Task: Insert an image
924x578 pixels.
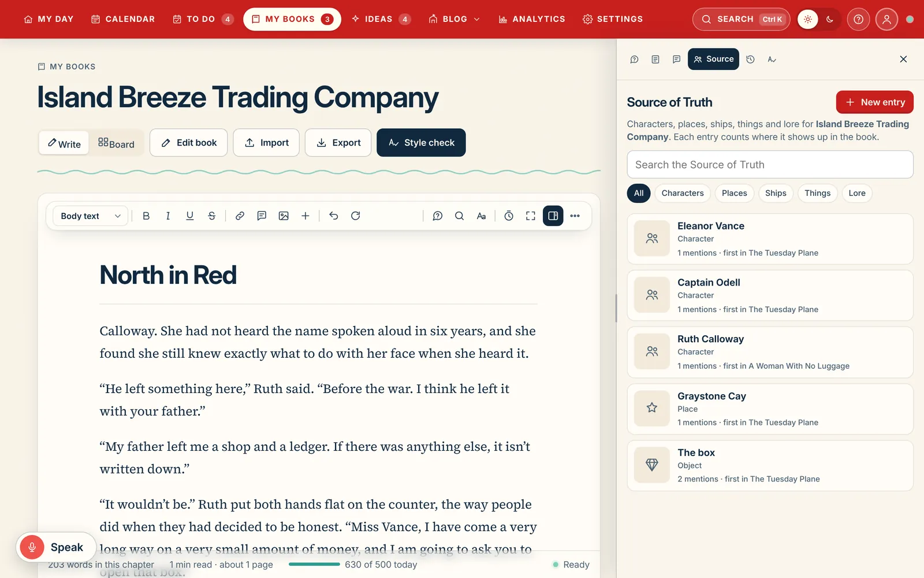Action: [284, 216]
